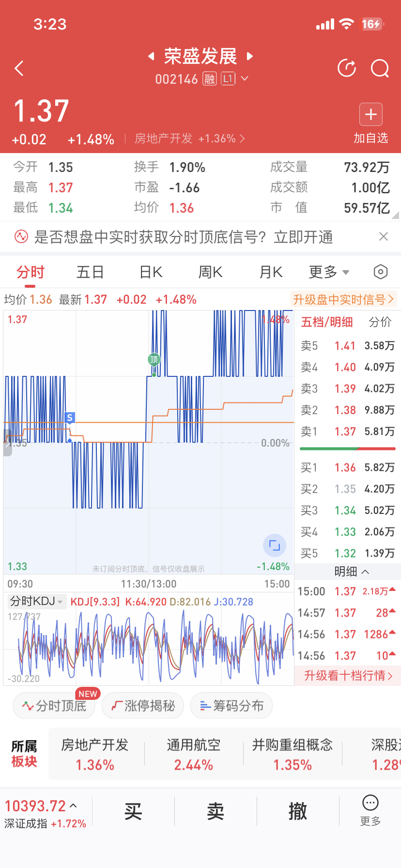The width and height of the screenshot is (401, 868).
Task: Open the 分时顶底 feature button
Action: pos(54,706)
